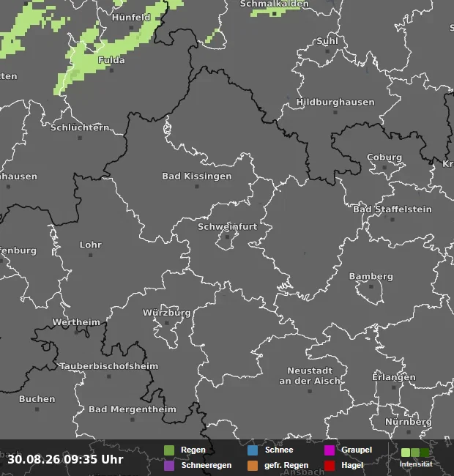
Task: Click the Bad Staffelstein city label
Action: click(392, 209)
